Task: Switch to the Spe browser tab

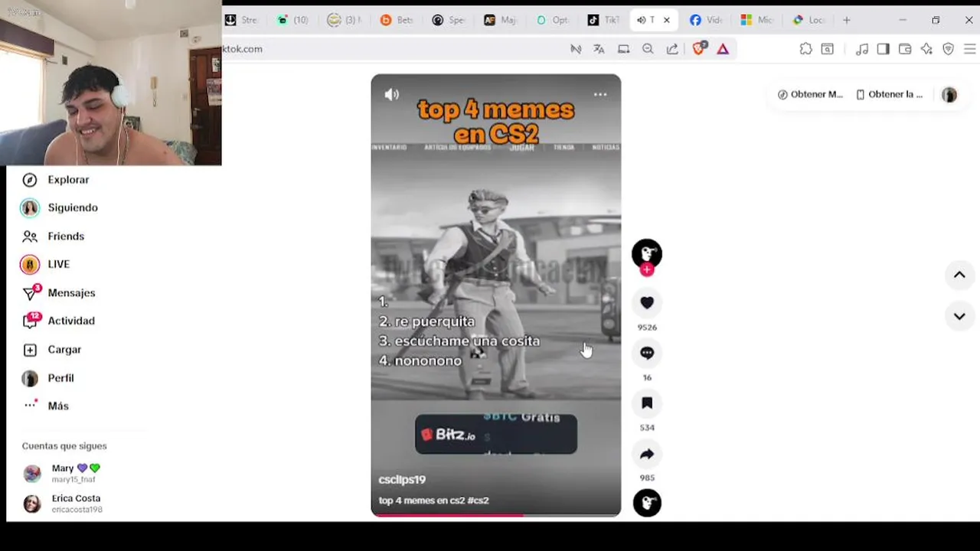Action: click(448, 20)
